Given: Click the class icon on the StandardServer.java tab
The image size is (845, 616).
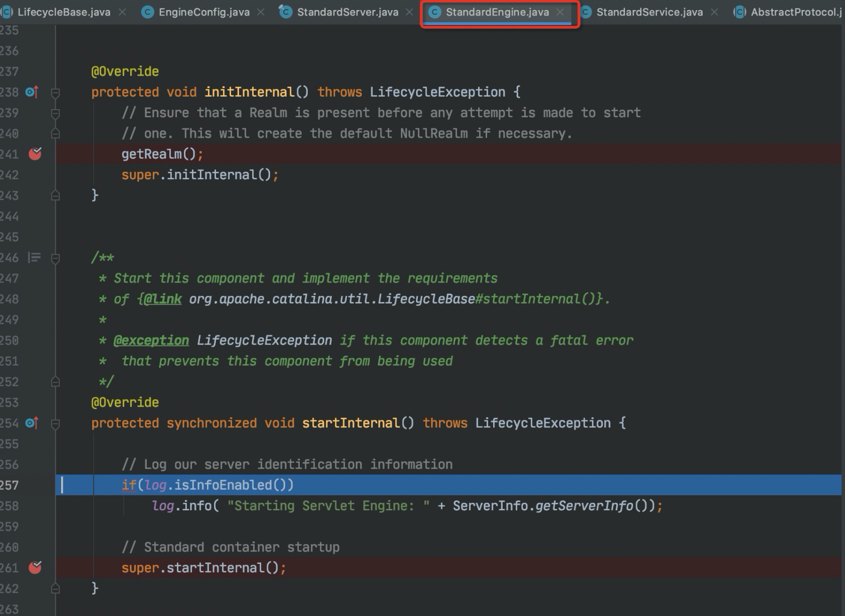Looking at the screenshot, I should click(286, 12).
